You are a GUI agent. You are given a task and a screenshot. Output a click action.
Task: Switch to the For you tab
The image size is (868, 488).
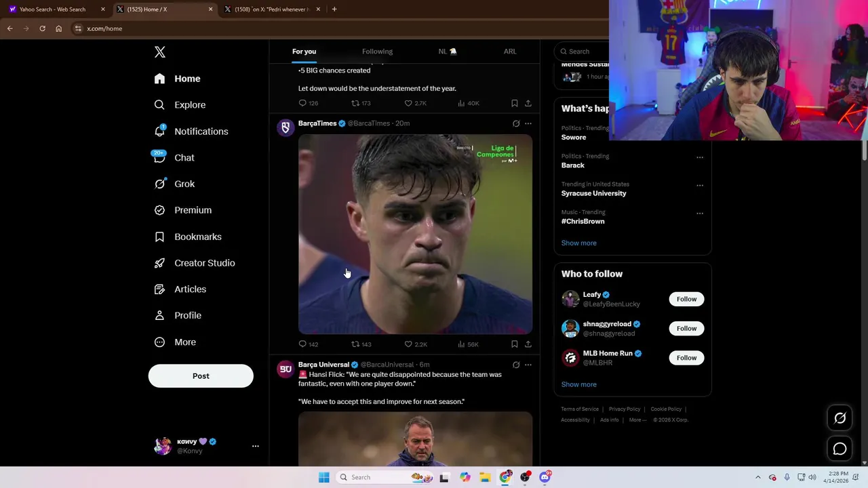pos(304,52)
